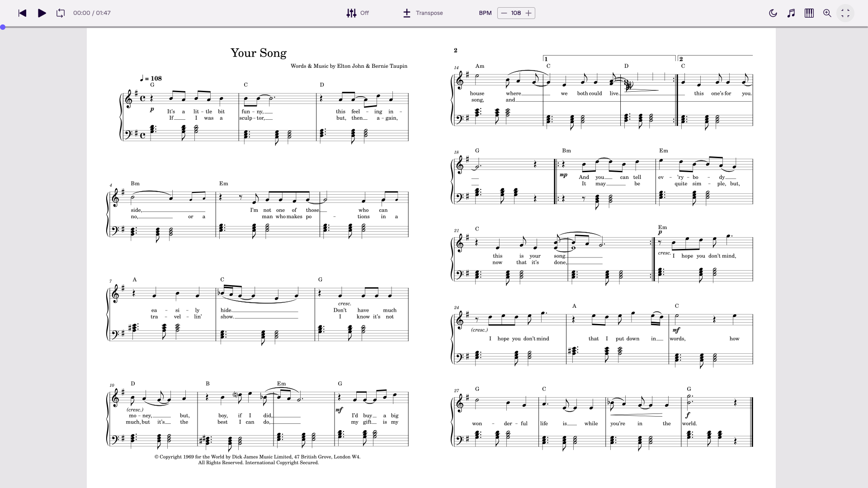Viewport: 868px width, 488px height.
Task: Open the music note settings icon
Action: [x=791, y=13]
